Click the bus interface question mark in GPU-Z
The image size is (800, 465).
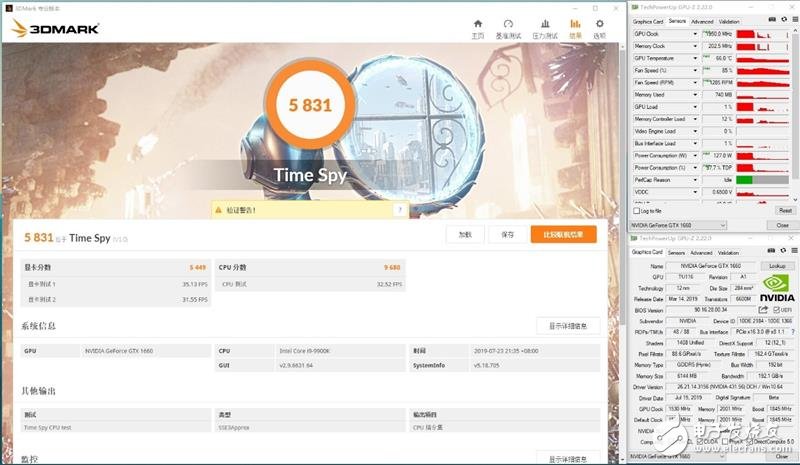pos(793,332)
